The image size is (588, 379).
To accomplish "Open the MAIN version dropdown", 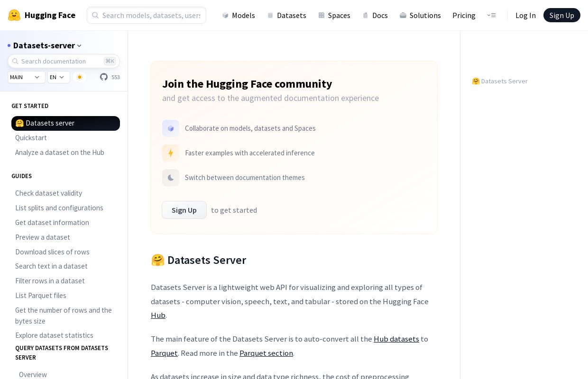I will pos(27,77).
